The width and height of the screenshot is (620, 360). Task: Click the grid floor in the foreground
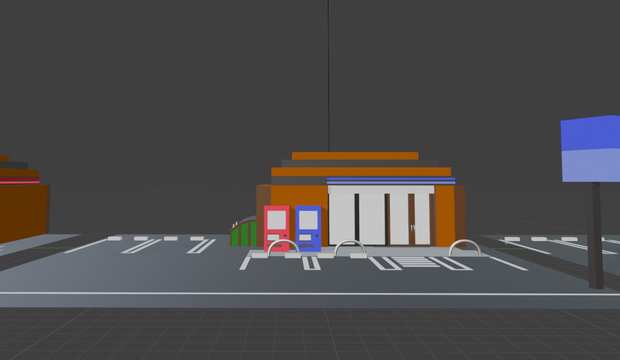(x=310, y=334)
